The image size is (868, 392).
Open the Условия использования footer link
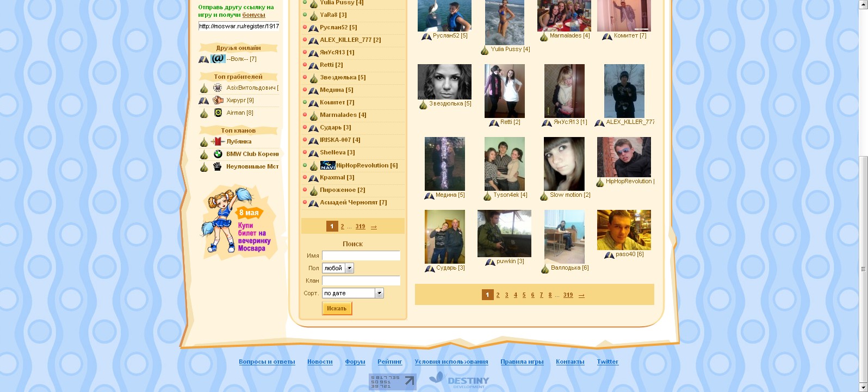[451, 362]
